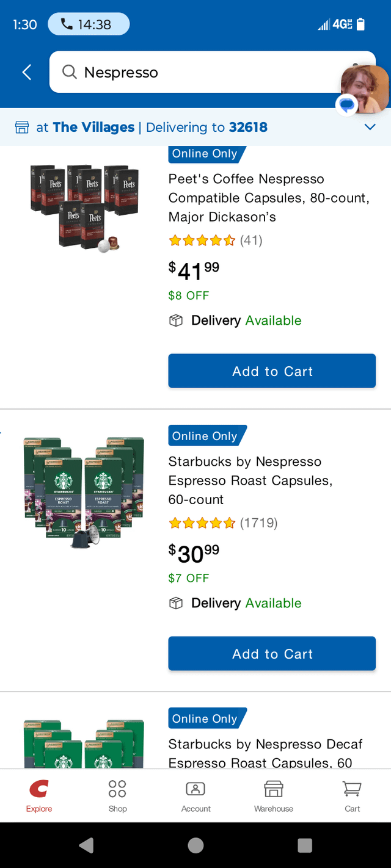Tap the search magnifier icon
Image resolution: width=391 pixels, height=868 pixels.
click(70, 73)
